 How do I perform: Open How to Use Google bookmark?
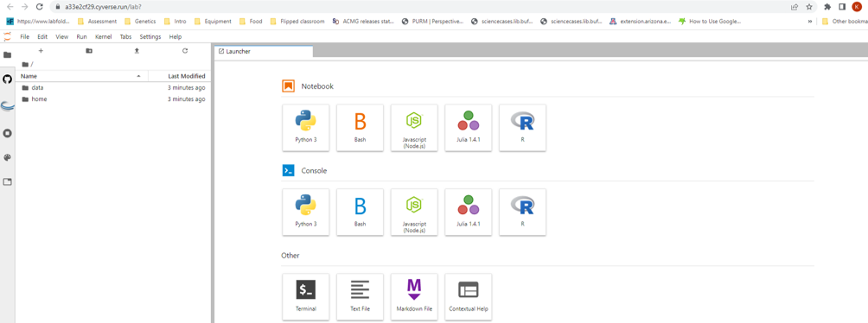711,22
